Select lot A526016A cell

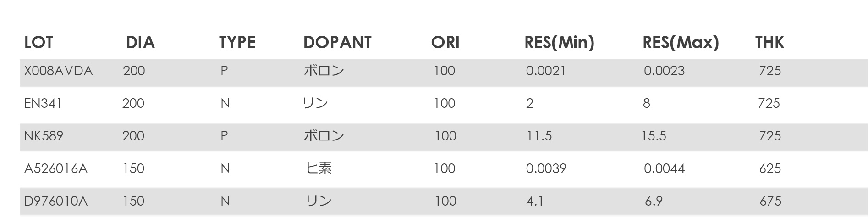tap(55, 168)
